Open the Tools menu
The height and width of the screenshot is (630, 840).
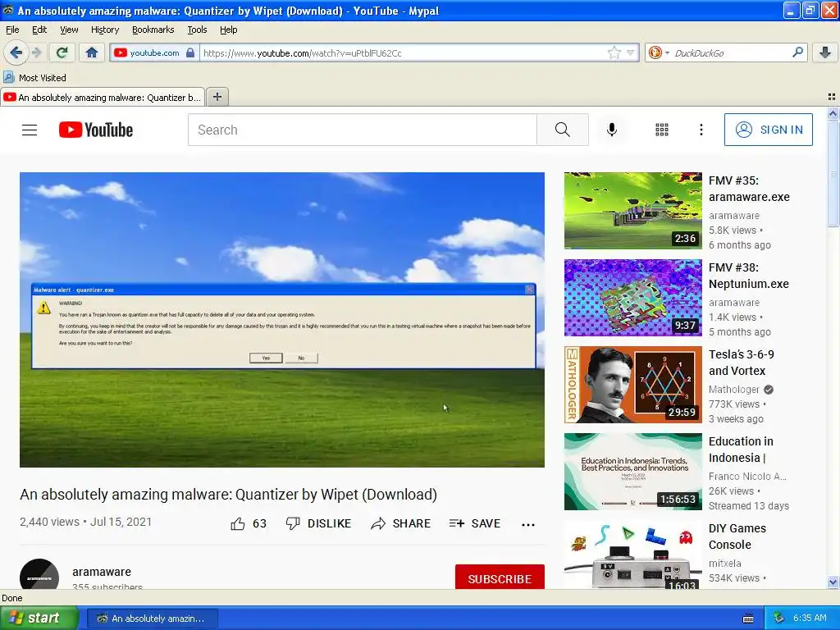(x=197, y=30)
